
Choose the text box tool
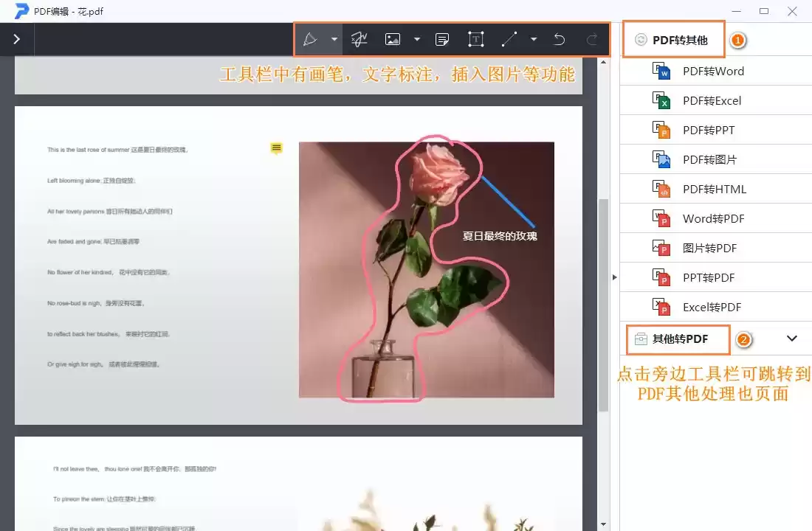point(476,40)
